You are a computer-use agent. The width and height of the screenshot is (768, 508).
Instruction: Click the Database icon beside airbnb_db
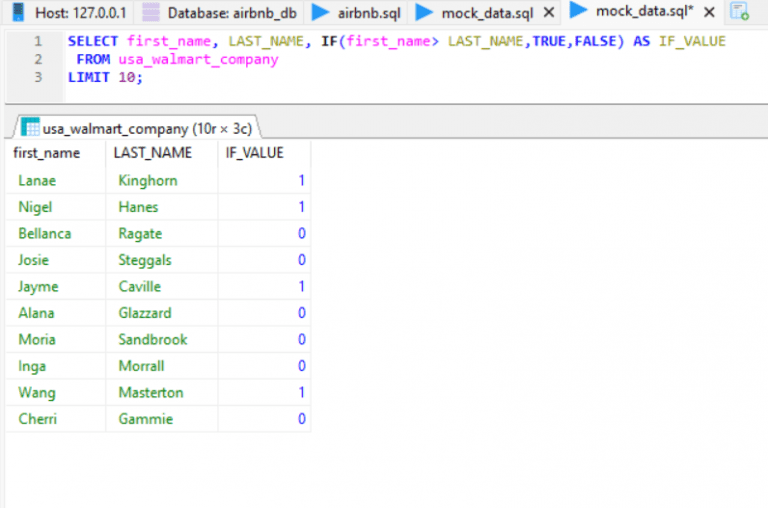(x=151, y=12)
